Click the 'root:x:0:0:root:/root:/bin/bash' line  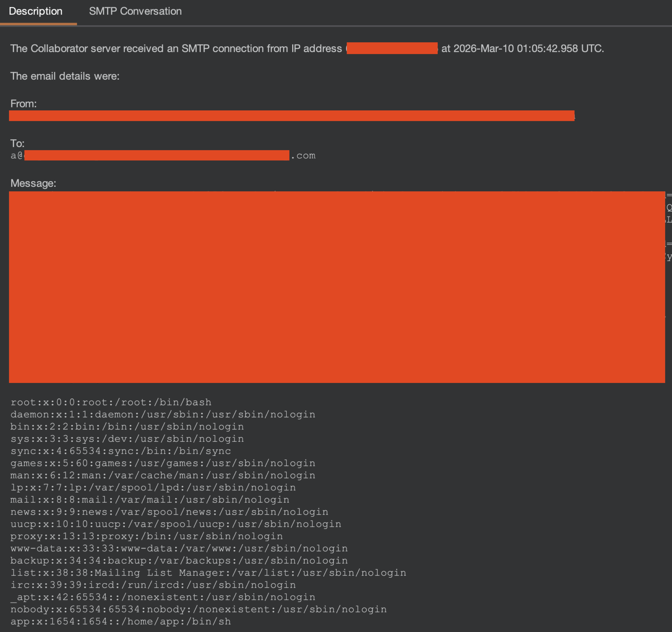[111, 402]
